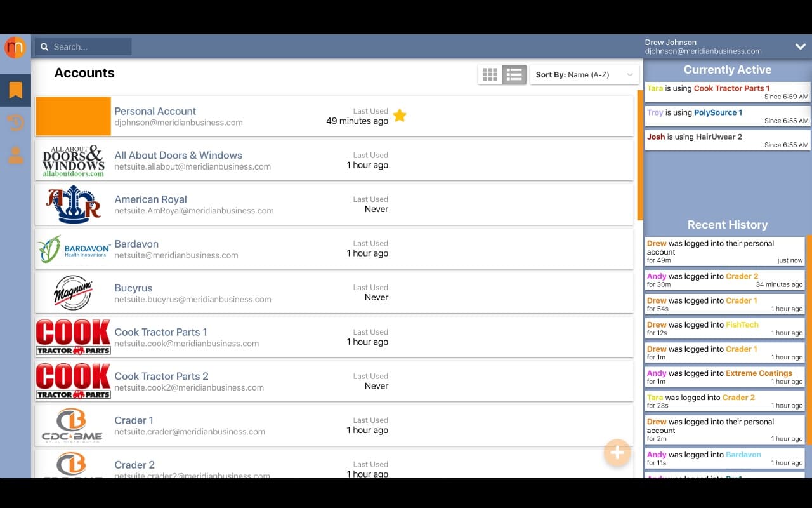812x508 pixels.
Task: Click history entry Andy logged into Crader 2
Action: [x=724, y=281]
